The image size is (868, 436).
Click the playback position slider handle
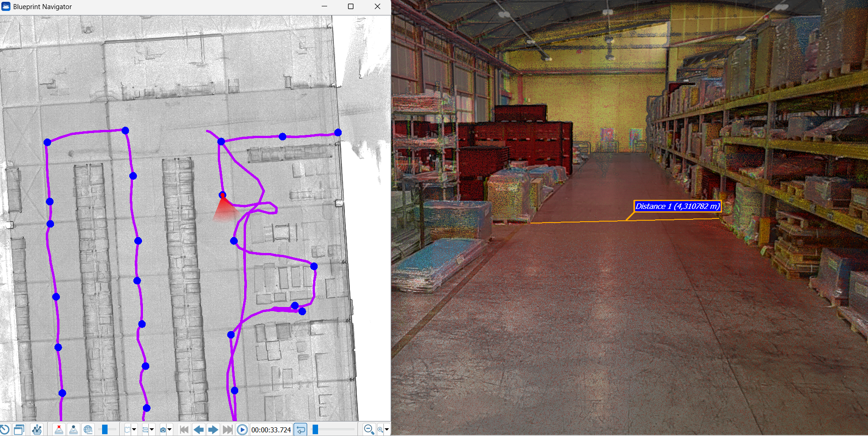(x=315, y=429)
